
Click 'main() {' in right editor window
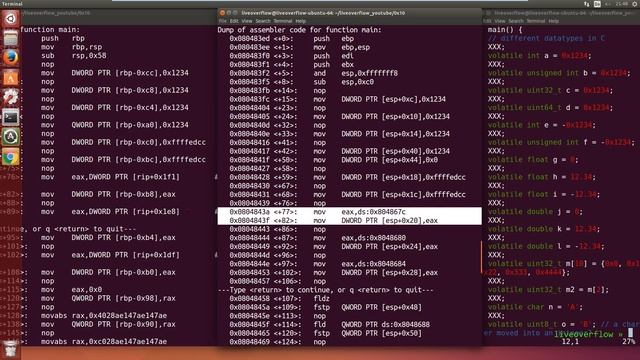click(x=504, y=30)
